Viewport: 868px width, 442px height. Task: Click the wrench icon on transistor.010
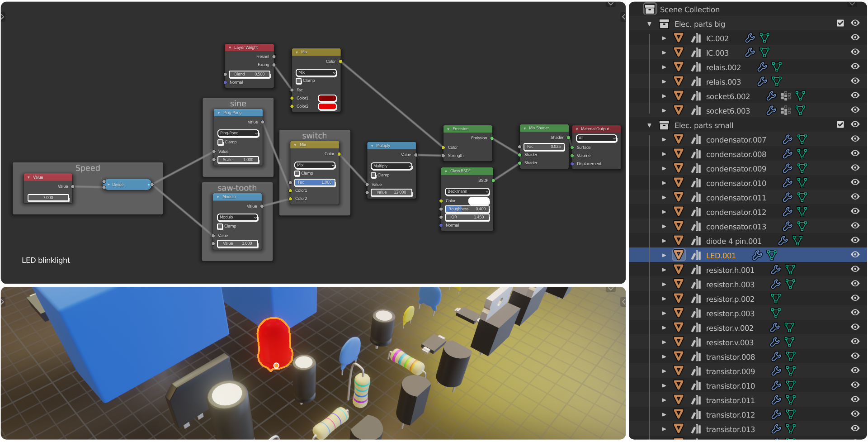tap(776, 386)
